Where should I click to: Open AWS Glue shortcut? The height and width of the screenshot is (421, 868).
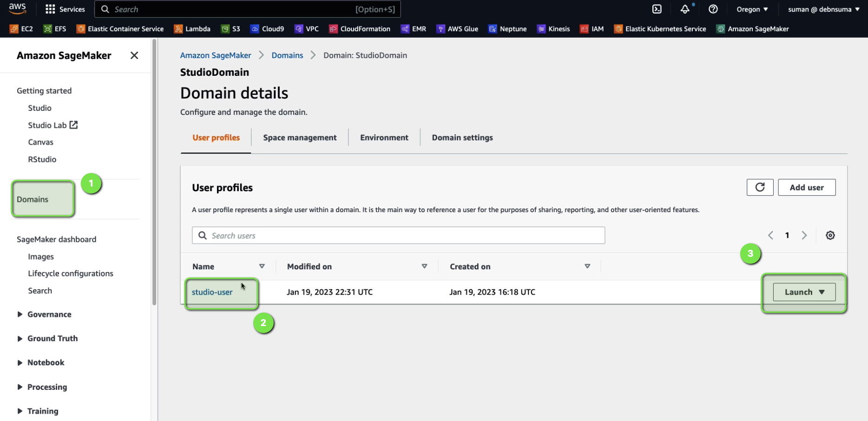(457, 29)
